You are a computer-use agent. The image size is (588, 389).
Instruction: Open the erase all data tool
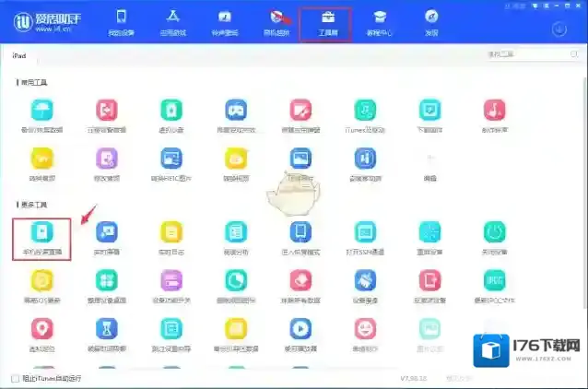(300, 281)
